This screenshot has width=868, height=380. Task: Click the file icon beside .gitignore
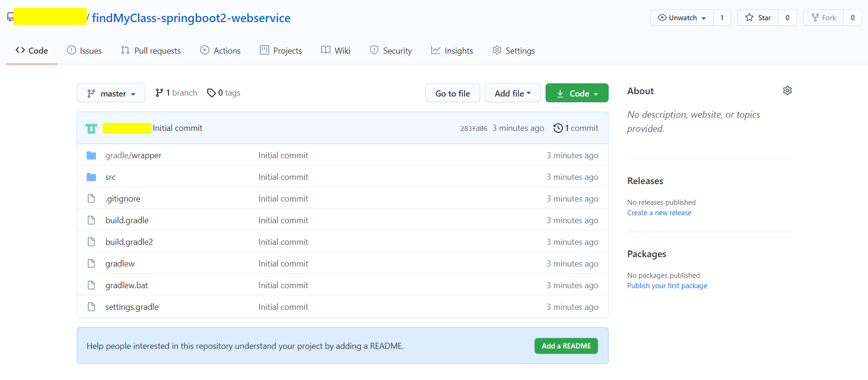[91, 199]
